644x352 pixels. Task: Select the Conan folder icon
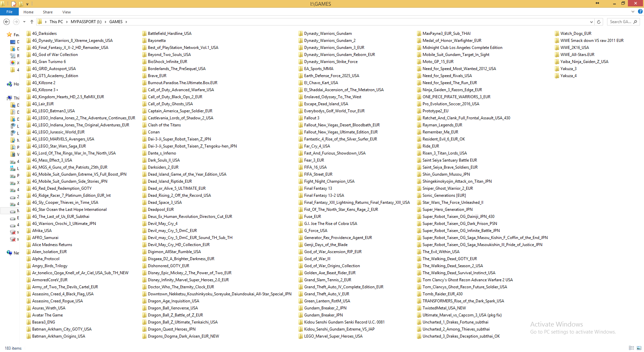click(x=145, y=132)
